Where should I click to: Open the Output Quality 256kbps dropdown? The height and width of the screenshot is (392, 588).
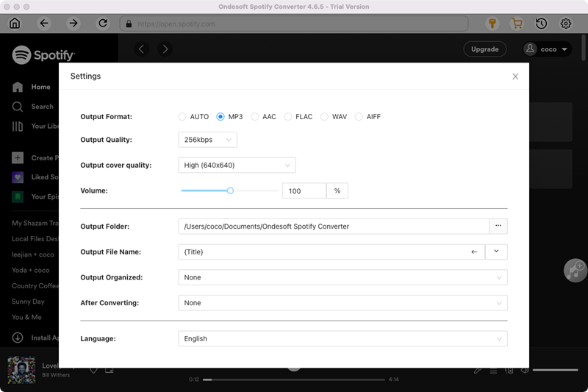207,140
